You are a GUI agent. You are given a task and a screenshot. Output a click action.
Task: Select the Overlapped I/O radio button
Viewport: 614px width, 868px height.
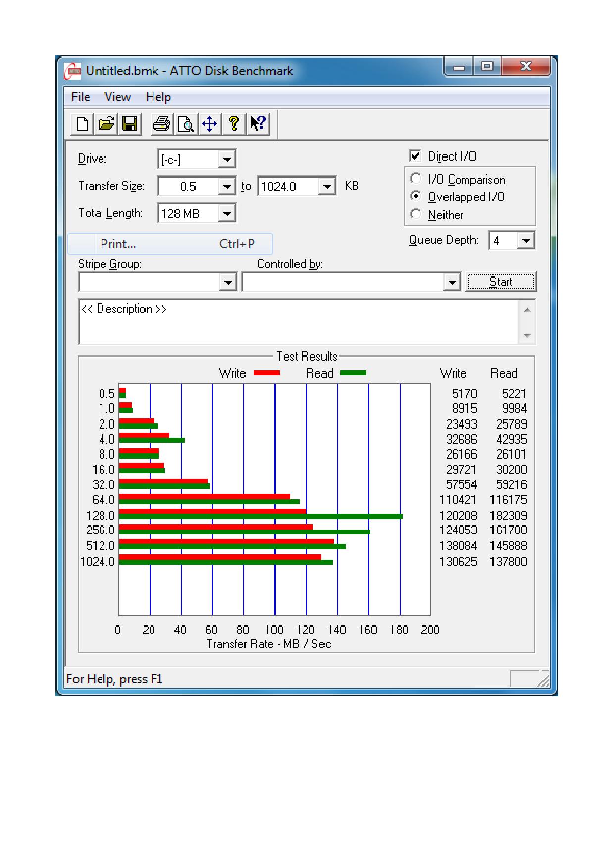(x=416, y=196)
